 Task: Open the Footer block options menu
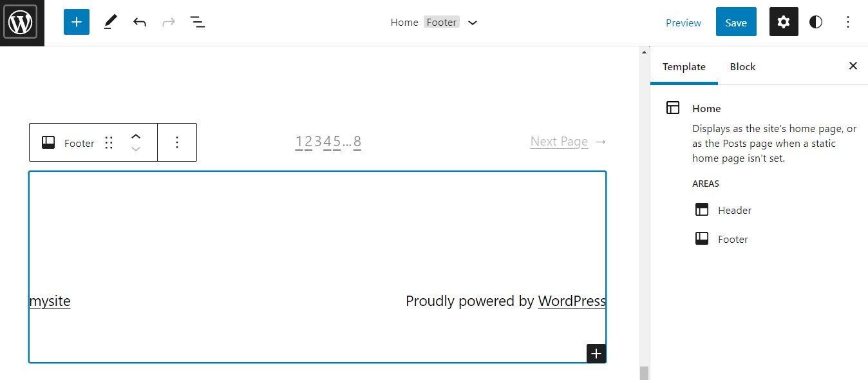tap(177, 142)
